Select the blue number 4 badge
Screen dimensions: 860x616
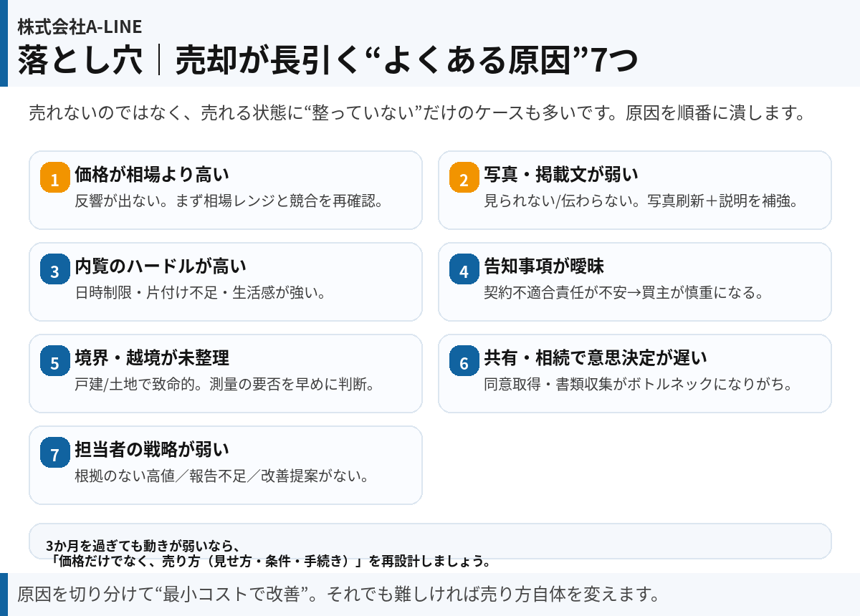coord(464,269)
